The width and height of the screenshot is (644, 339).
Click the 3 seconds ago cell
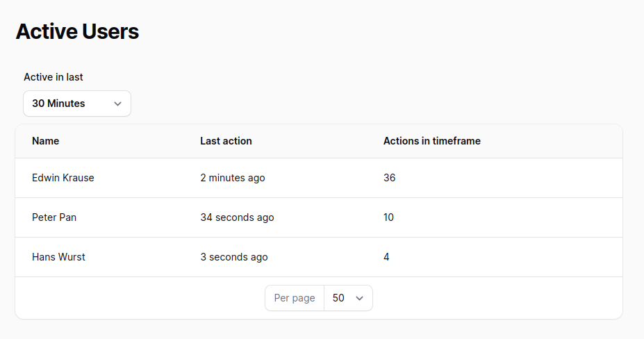point(233,257)
